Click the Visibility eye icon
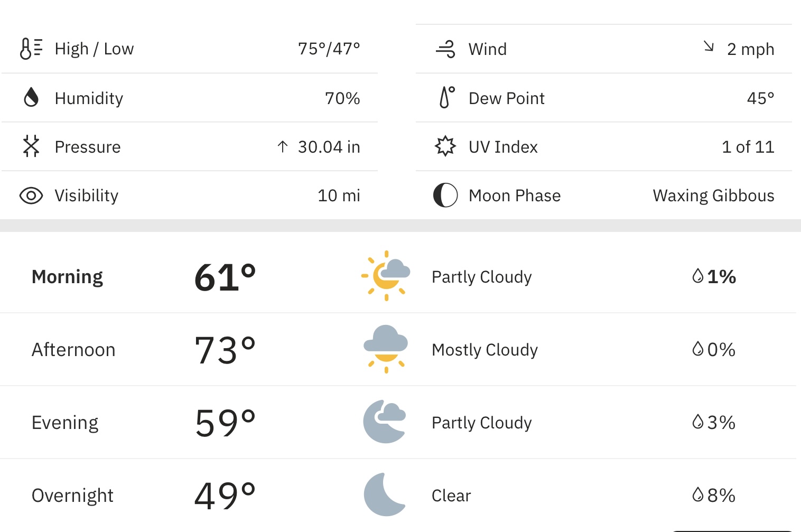The height and width of the screenshot is (532, 801). pyautogui.click(x=31, y=195)
